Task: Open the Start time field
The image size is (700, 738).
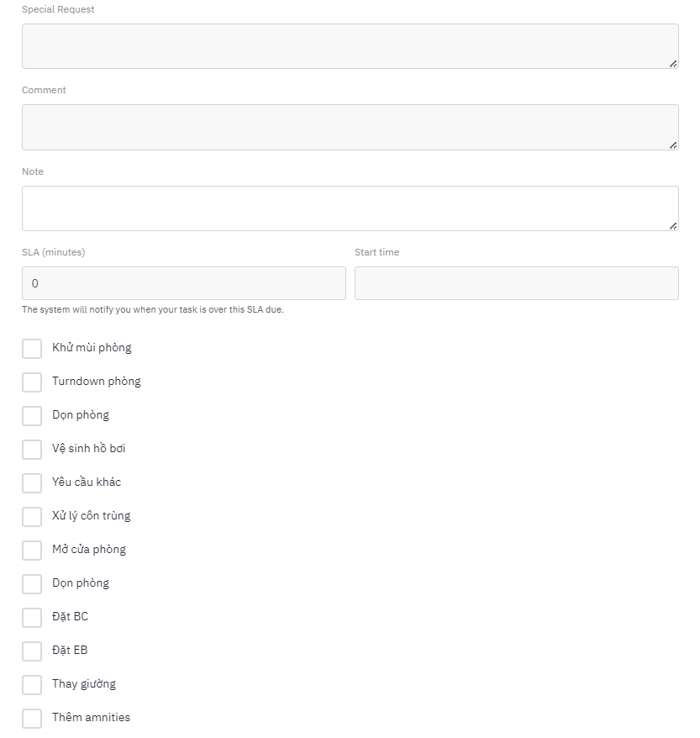Action: (x=516, y=283)
